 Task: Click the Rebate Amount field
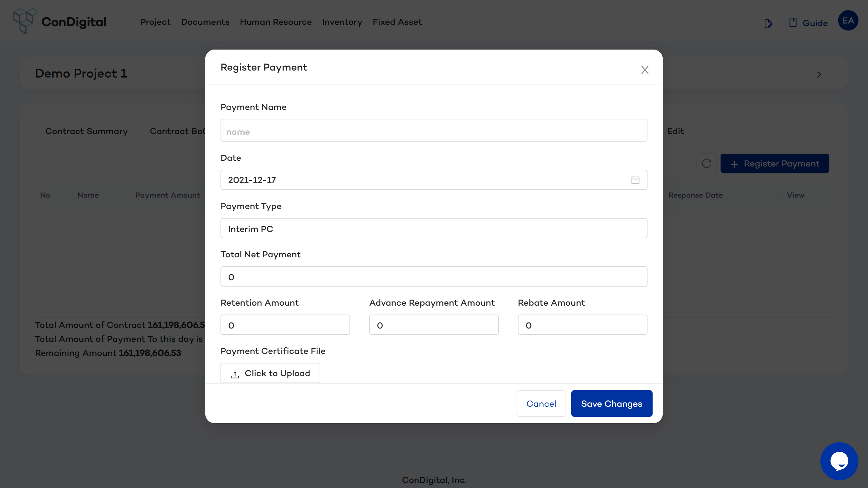click(582, 325)
